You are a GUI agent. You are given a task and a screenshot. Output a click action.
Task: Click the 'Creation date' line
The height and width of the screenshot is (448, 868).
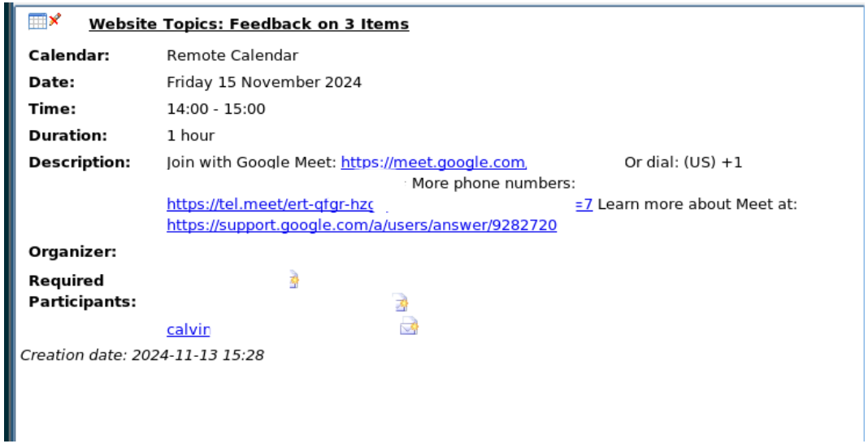tap(142, 354)
